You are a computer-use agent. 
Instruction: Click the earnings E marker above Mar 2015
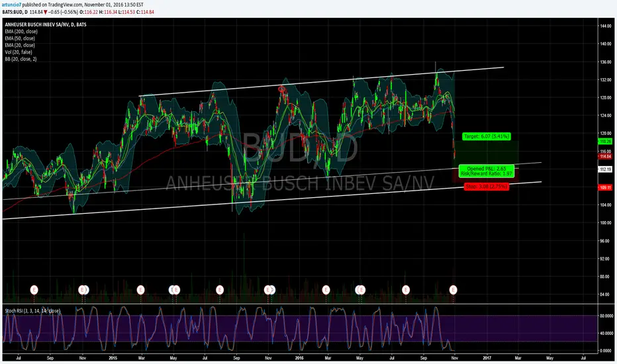140,290
